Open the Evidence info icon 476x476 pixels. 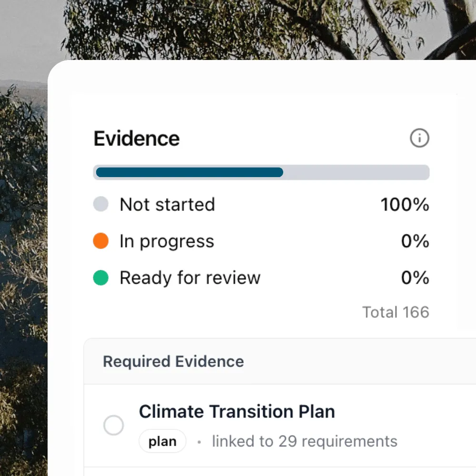point(419,138)
